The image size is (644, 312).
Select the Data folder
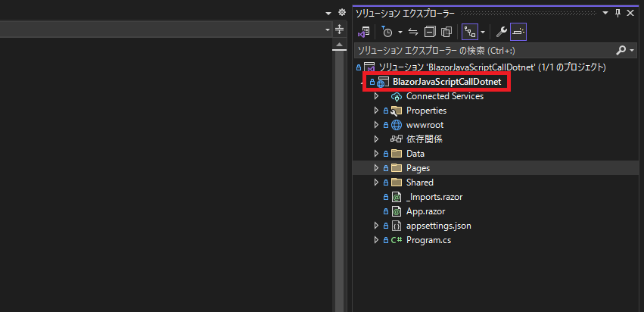[415, 154]
